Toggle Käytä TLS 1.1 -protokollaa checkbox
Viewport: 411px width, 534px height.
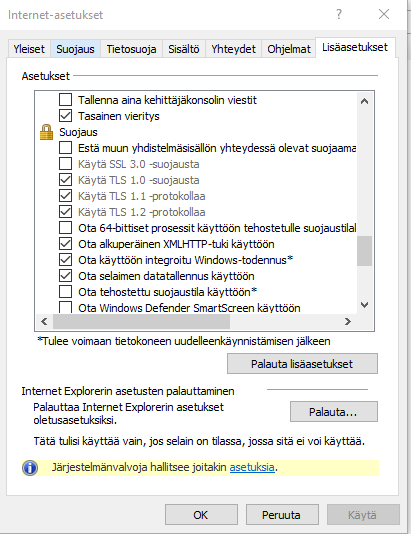[x=65, y=196]
